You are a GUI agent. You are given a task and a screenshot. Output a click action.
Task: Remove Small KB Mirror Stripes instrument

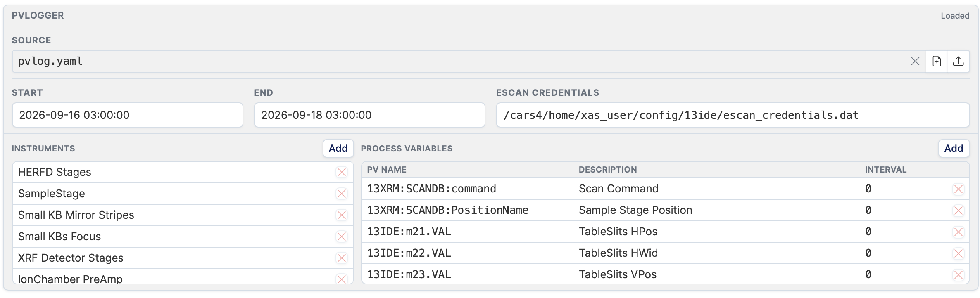342,215
